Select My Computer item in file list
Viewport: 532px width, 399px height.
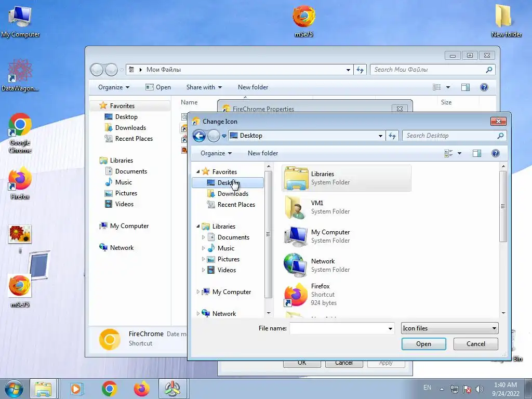(x=347, y=236)
